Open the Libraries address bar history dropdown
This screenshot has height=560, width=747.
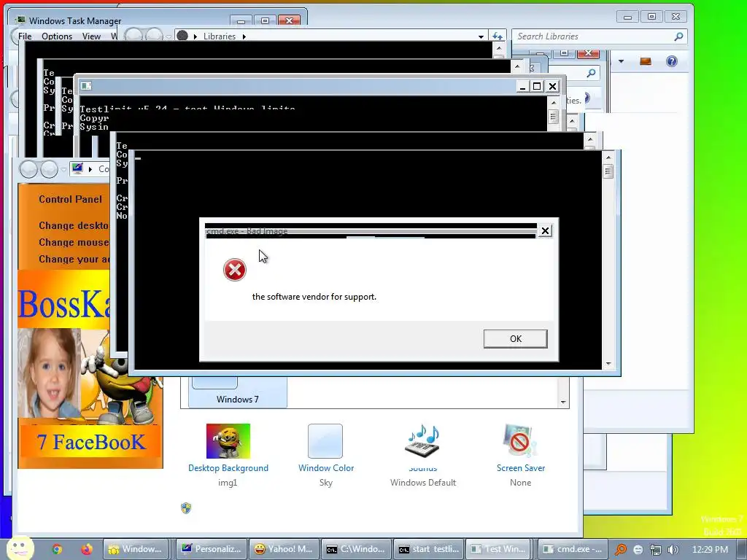coord(481,36)
